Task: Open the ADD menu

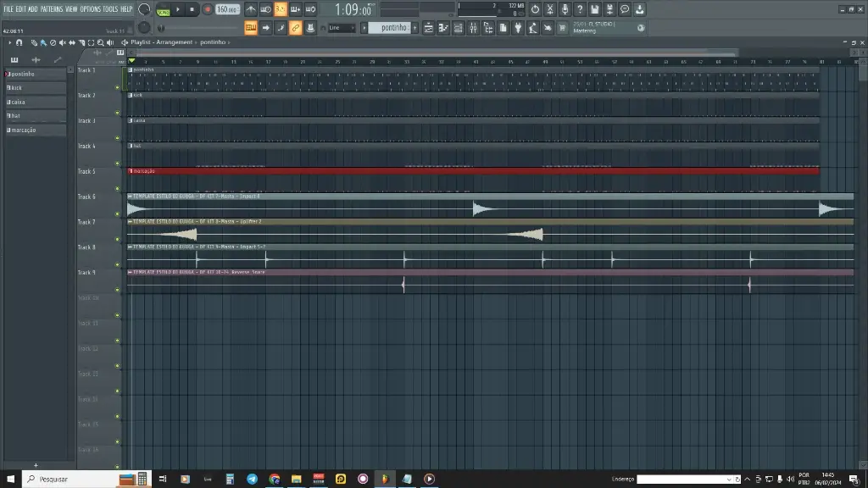Action: (33, 8)
